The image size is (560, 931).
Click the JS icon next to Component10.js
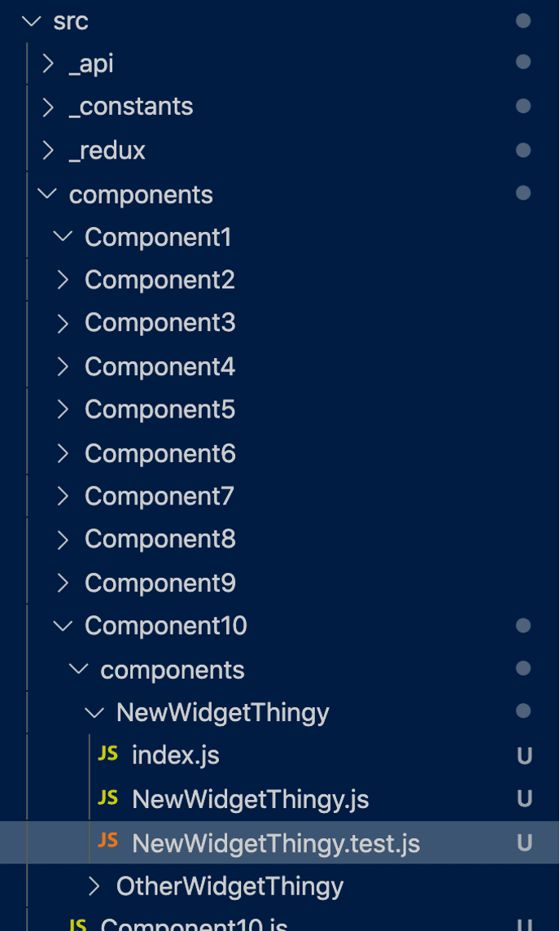(78, 924)
